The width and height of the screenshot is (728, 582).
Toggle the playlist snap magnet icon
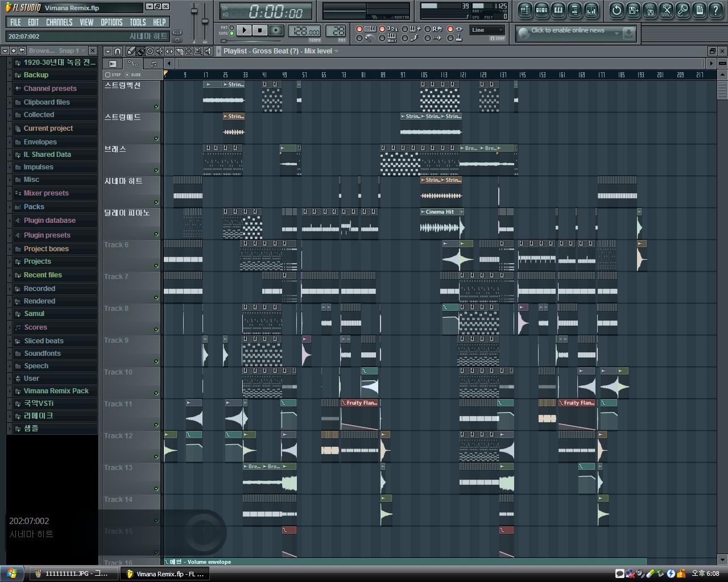(x=118, y=51)
